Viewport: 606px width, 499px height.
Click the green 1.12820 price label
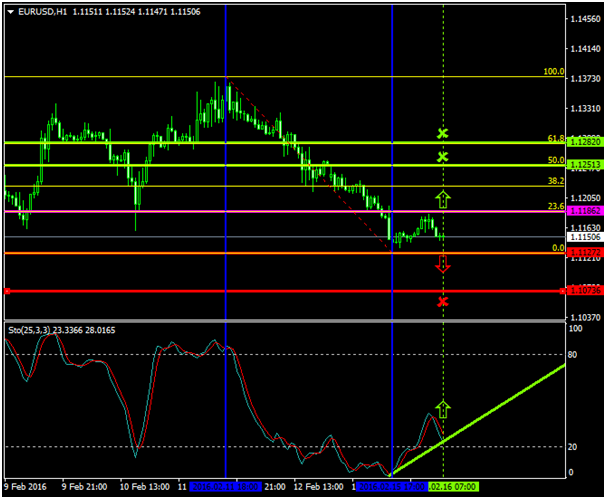586,142
